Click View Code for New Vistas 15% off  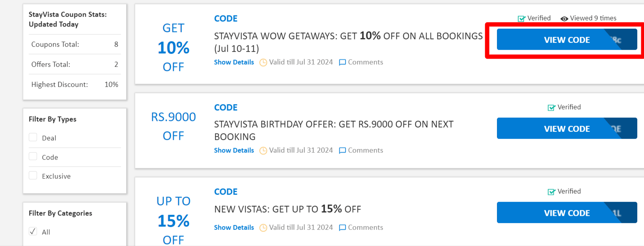(566, 213)
